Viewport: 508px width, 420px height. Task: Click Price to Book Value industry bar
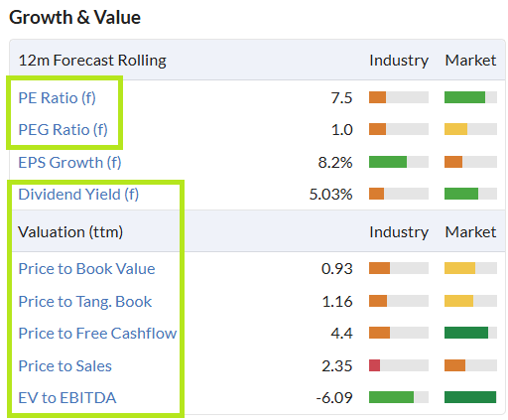tap(399, 268)
